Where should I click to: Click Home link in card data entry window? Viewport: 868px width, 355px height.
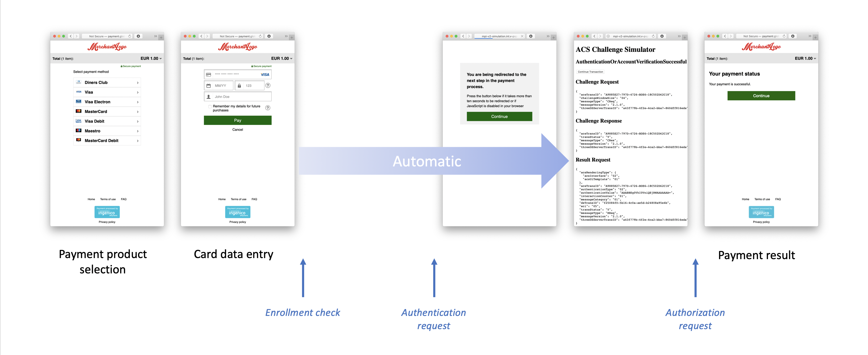pos(222,199)
